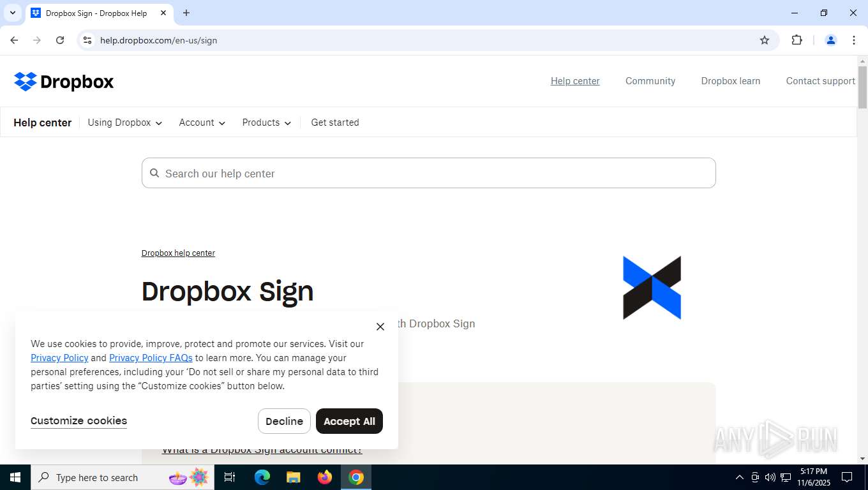The width and height of the screenshot is (868, 490).
Task: Focus the Search our help center field
Action: [x=429, y=173]
